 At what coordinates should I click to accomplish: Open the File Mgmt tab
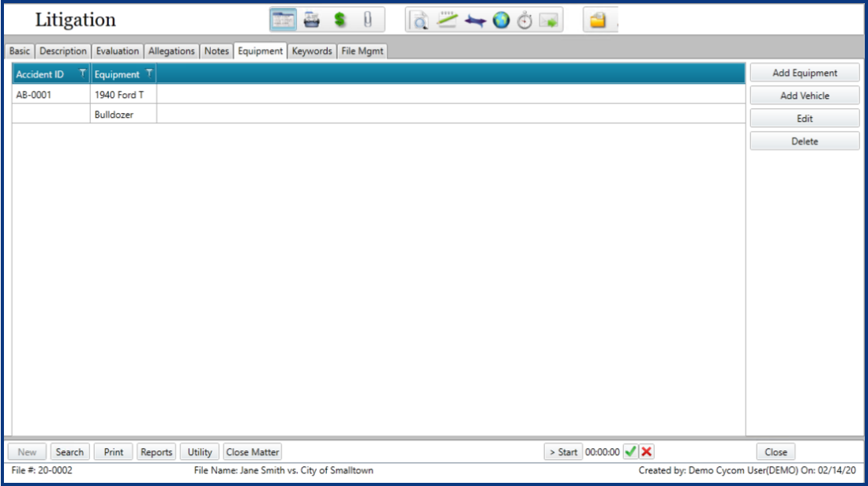pos(362,51)
